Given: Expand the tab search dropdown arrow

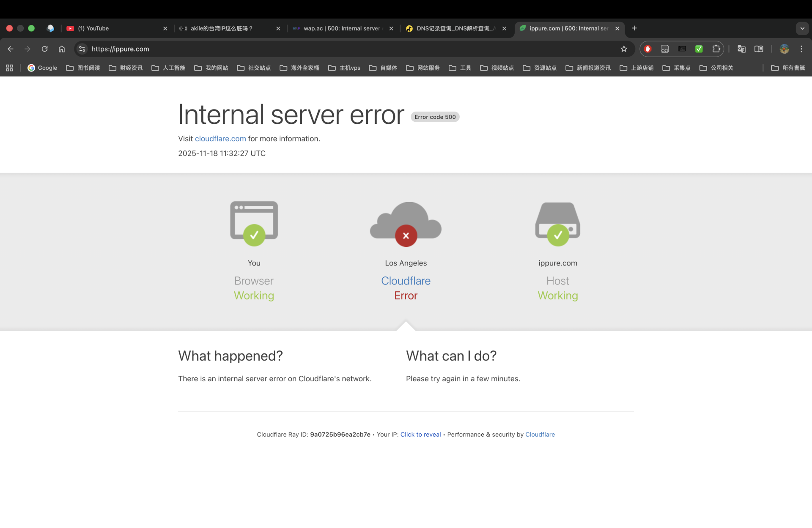Looking at the screenshot, I should 802,28.
